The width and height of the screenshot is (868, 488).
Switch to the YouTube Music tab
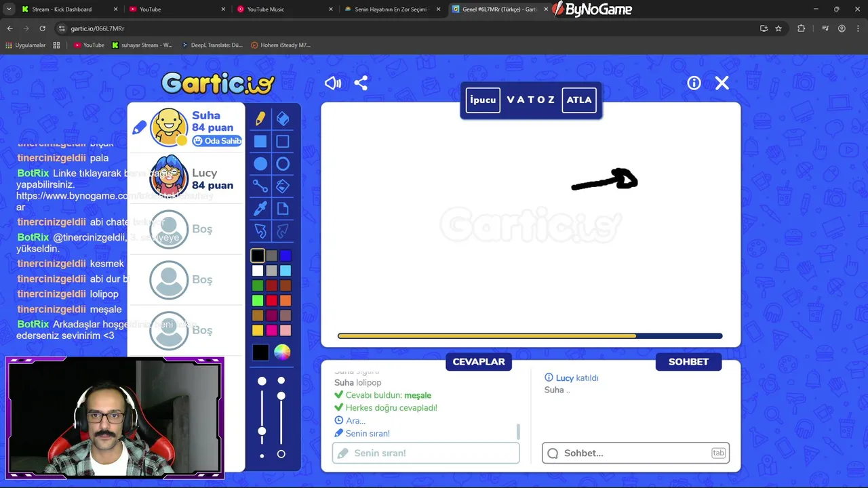pyautogui.click(x=283, y=9)
